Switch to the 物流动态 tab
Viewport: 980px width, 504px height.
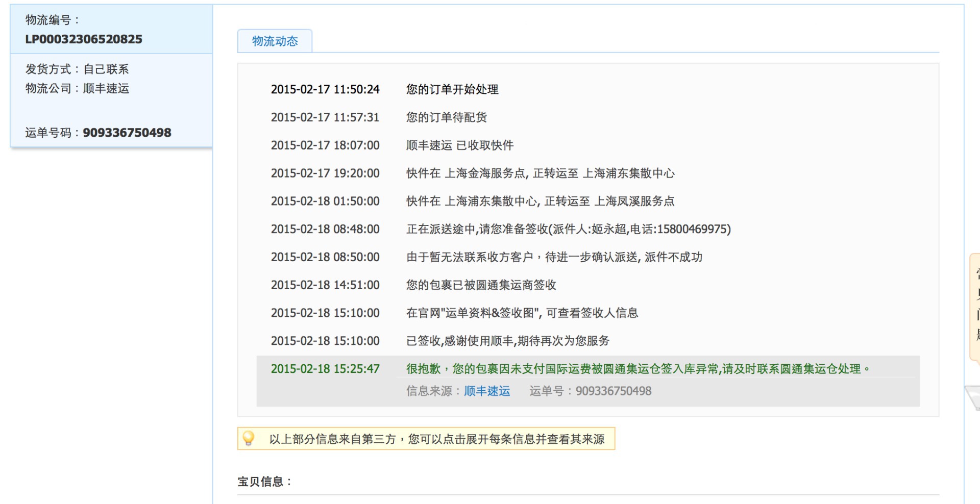(275, 41)
